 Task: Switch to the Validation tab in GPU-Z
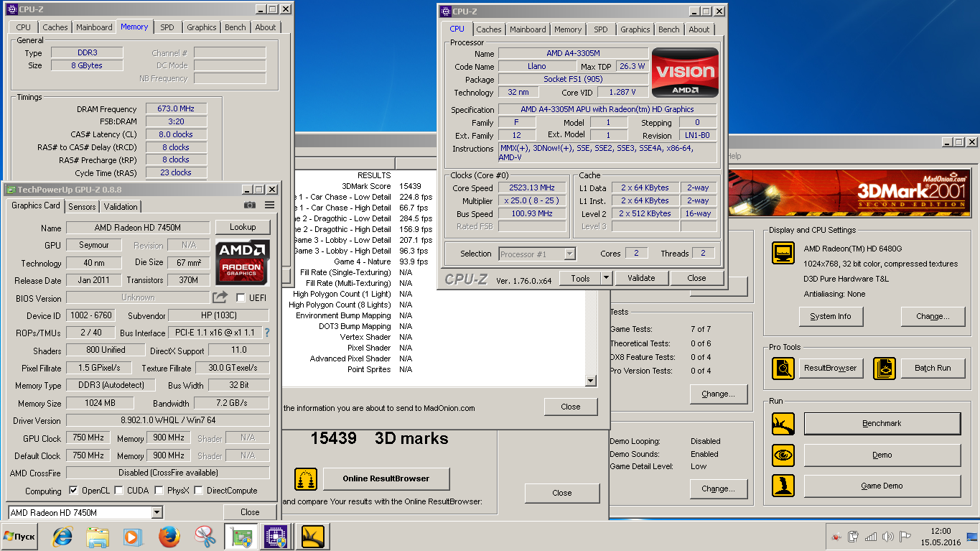click(121, 206)
